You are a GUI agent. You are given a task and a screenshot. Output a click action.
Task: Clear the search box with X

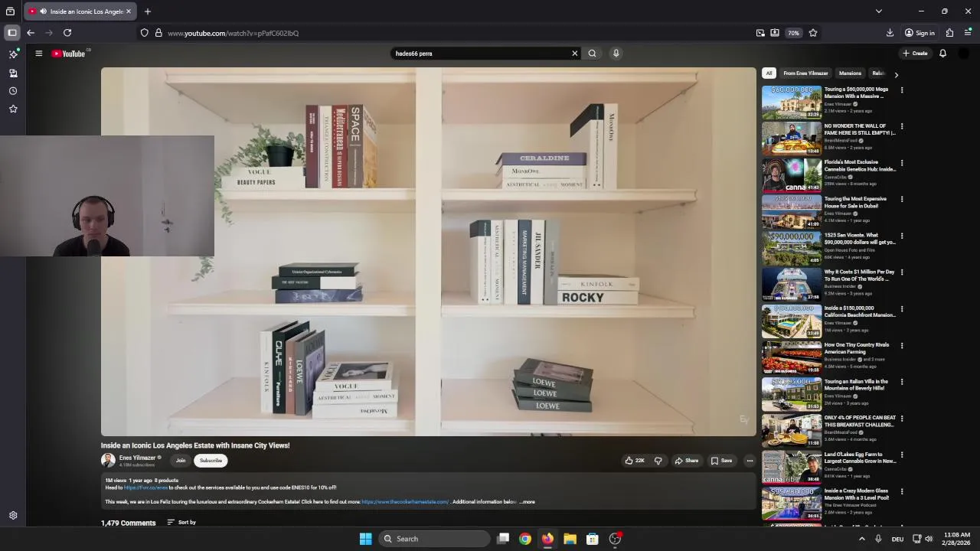[x=575, y=54]
